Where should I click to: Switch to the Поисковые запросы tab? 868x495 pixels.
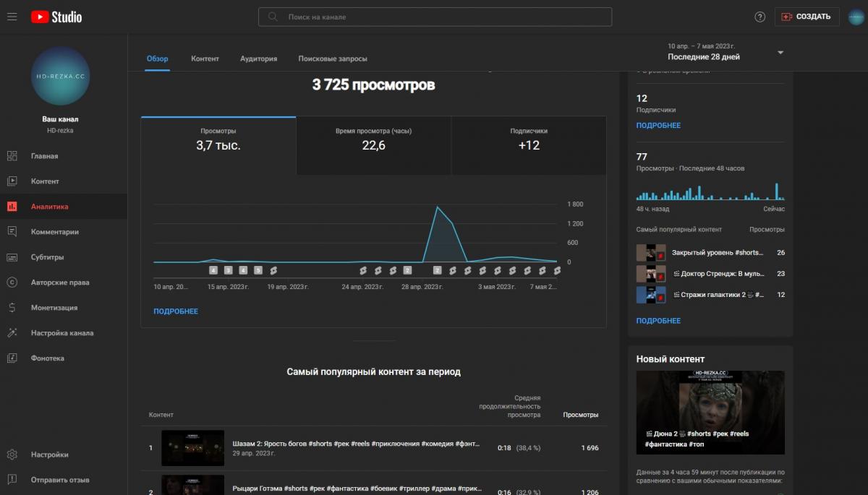pos(332,59)
